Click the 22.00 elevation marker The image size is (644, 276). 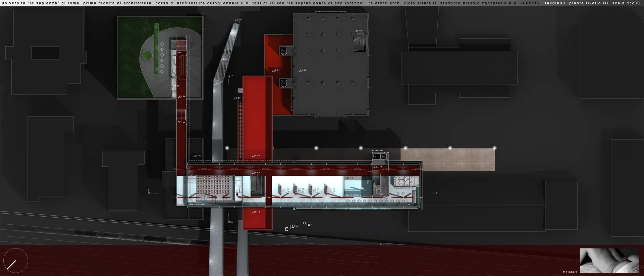[x=197, y=156]
